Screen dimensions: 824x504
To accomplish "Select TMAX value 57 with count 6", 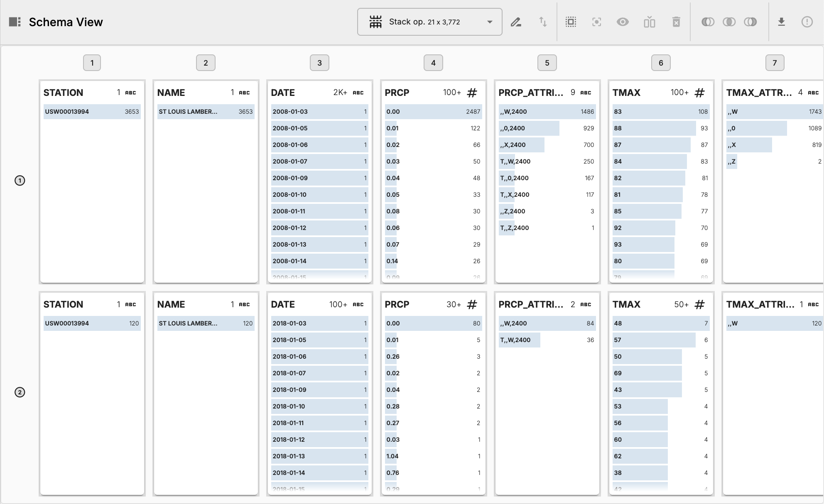I will click(x=661, y=340).
